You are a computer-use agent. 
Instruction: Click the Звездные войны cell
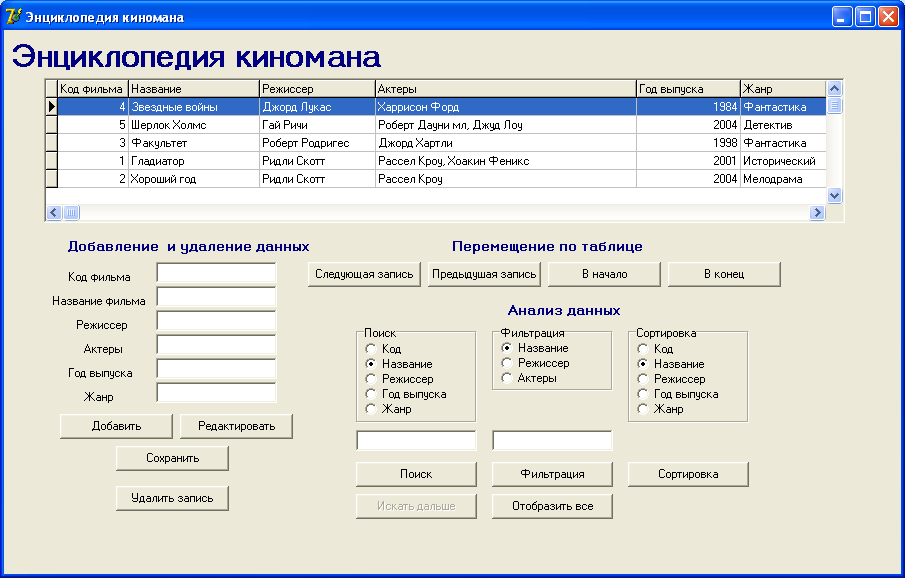[194, 107]
